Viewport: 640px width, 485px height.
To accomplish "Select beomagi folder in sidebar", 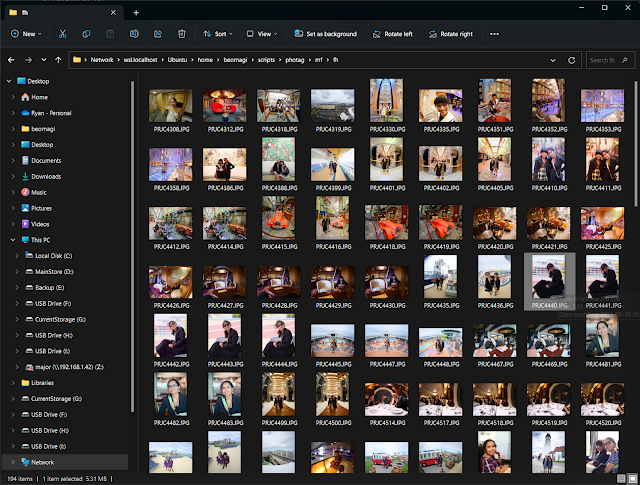I will 43,129.
